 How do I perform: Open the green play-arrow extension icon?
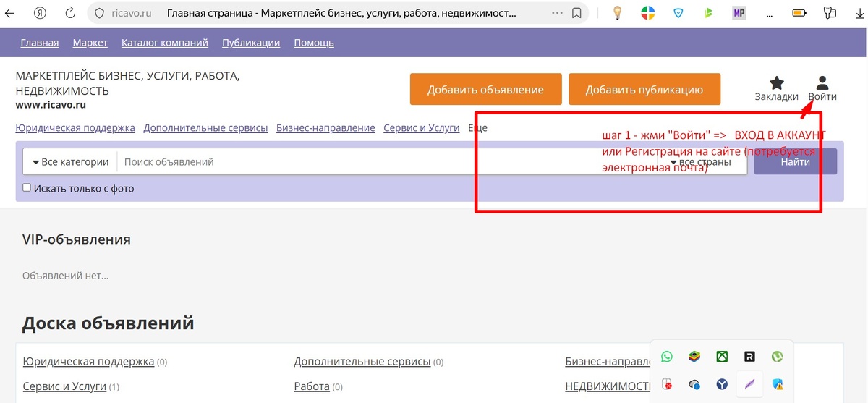(x=708, y=12)
